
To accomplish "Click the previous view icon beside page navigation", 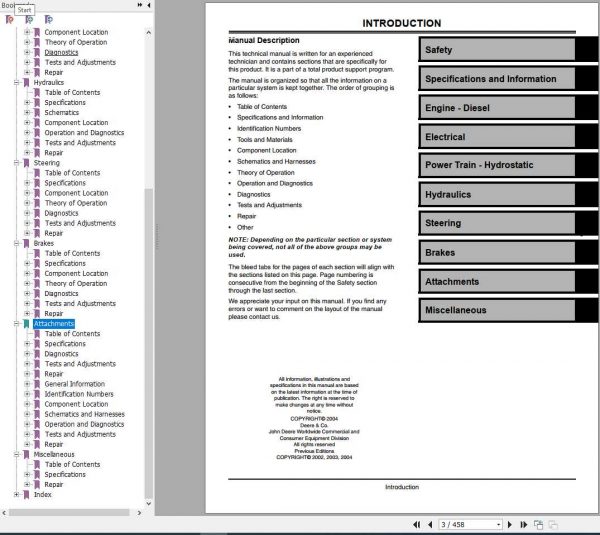I will 538,524.
